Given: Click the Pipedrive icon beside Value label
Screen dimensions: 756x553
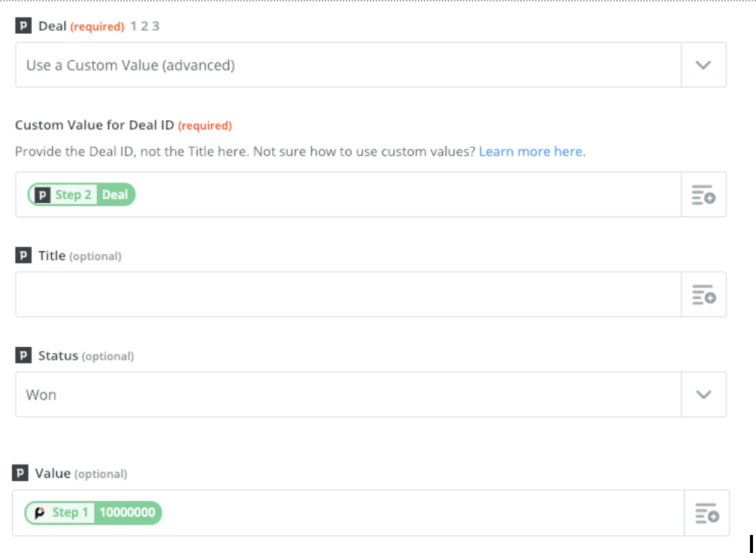Looking at the screenshot, I should [20, 473].
